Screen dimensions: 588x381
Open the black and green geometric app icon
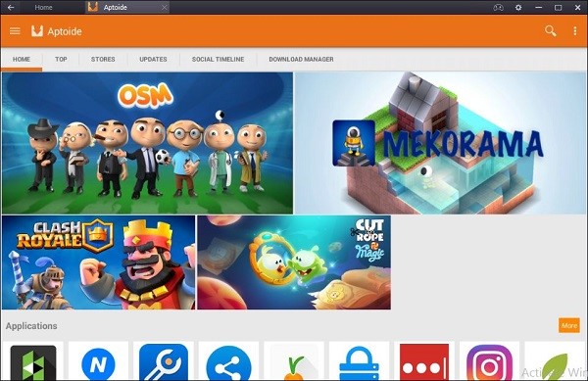[33, 362]
